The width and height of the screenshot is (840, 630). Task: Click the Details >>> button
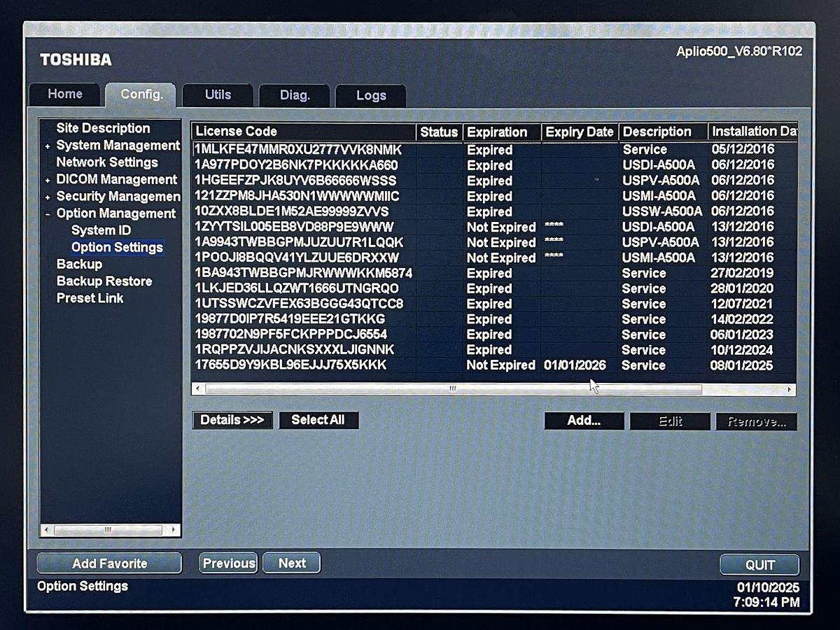point(232,420)
